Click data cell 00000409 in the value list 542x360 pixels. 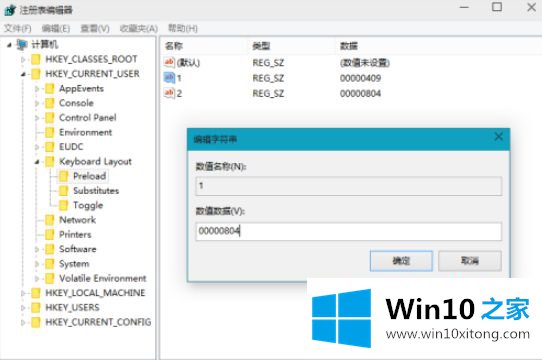(361, 78)
